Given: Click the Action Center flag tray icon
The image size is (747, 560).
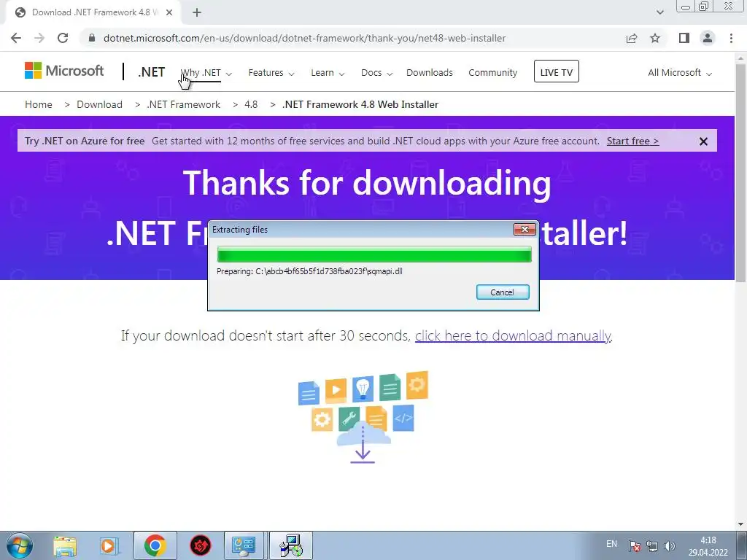Looking at the screenshot, I should [634, 546].
